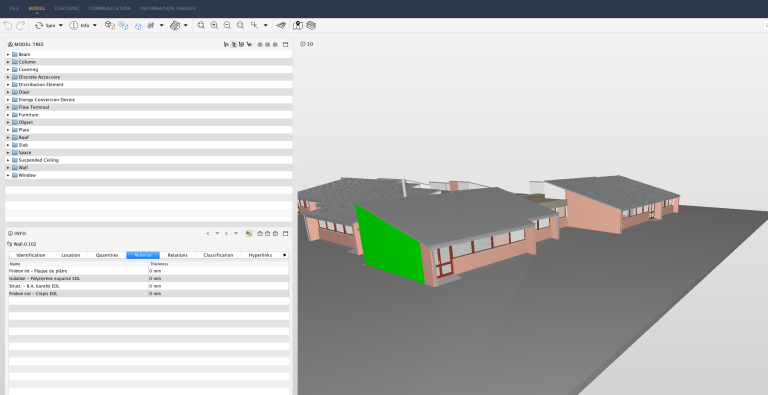Click the highlighted hierarchy mode icon in Model Tree

(x=234, y=44)
